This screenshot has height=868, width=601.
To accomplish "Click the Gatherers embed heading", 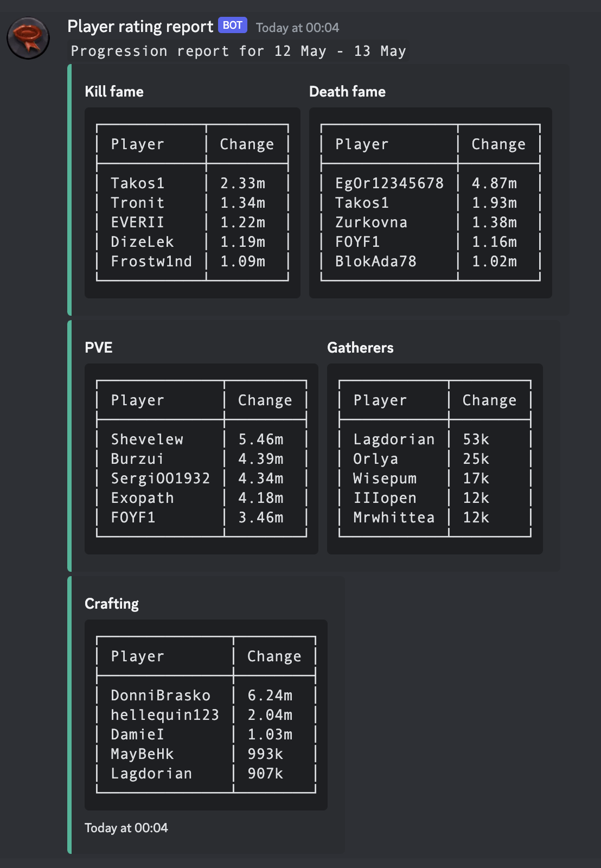I will point(360,348).
